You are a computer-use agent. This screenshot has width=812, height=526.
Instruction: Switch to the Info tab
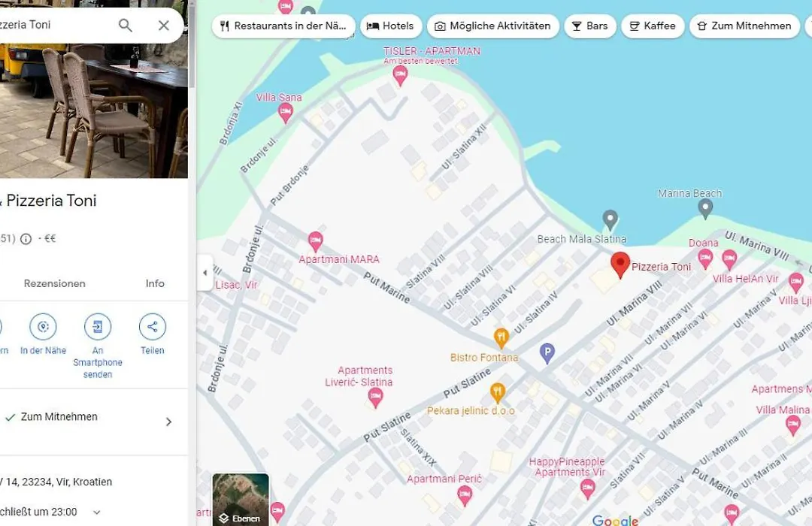coord(155,283)
